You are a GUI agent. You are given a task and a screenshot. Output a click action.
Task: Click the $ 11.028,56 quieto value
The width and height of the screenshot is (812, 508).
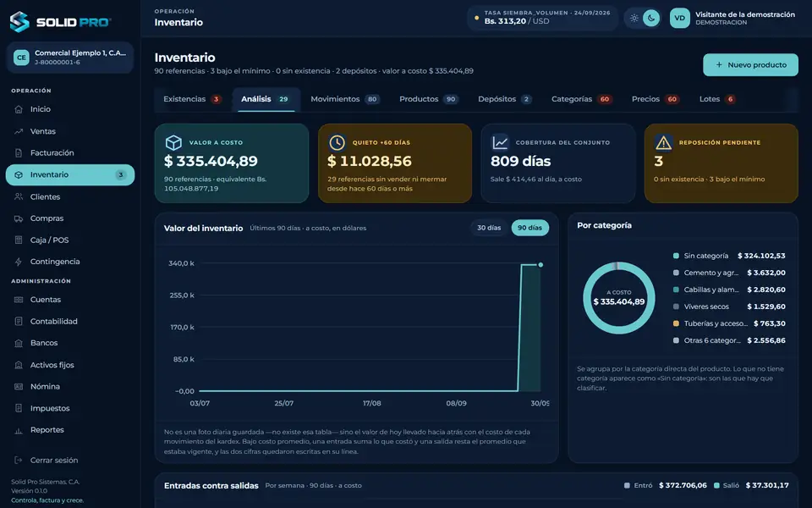pos(370,161)
